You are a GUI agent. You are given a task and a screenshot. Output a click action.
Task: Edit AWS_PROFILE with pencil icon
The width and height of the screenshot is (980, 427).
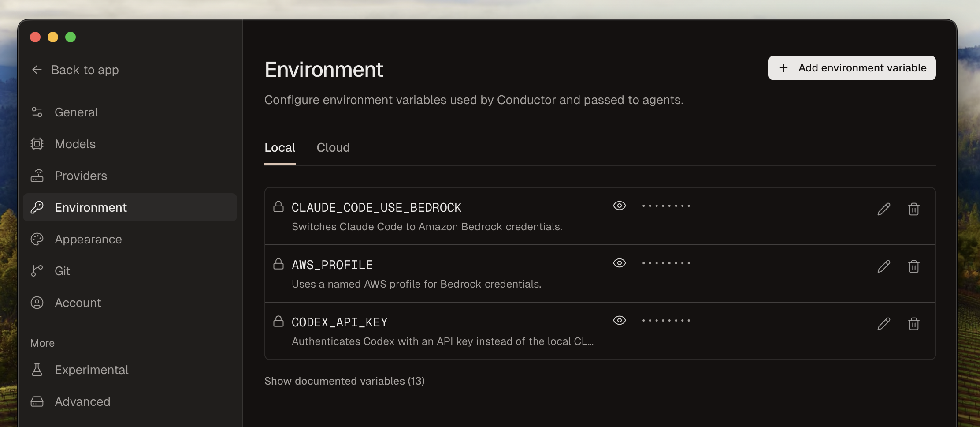(884, 266)
